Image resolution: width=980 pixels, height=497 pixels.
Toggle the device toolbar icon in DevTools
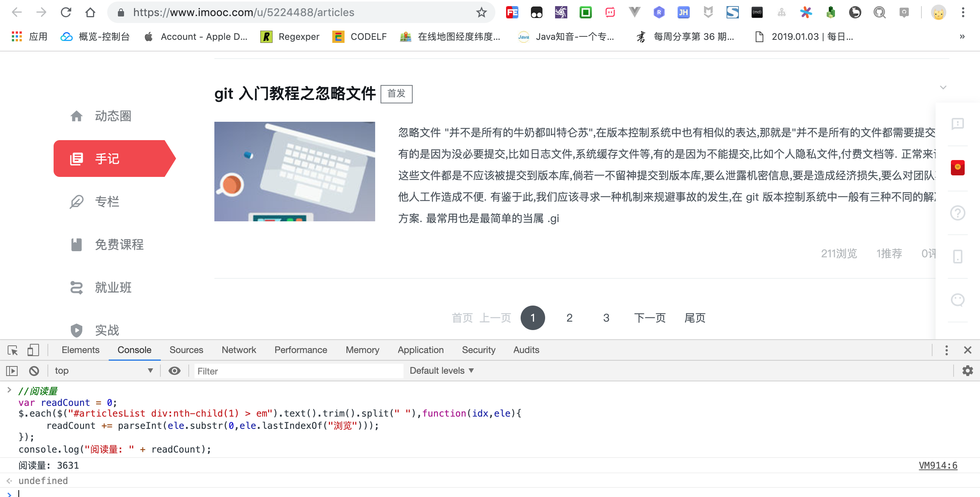point(33,350)
